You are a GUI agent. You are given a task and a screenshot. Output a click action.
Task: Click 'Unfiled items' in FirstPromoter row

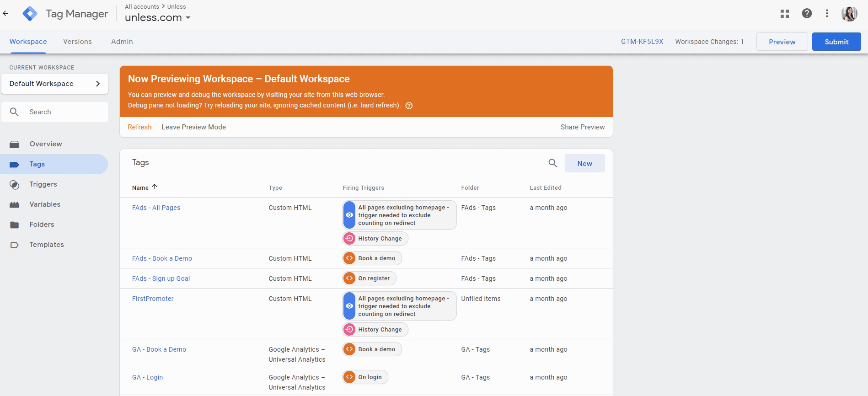(481, 299)
